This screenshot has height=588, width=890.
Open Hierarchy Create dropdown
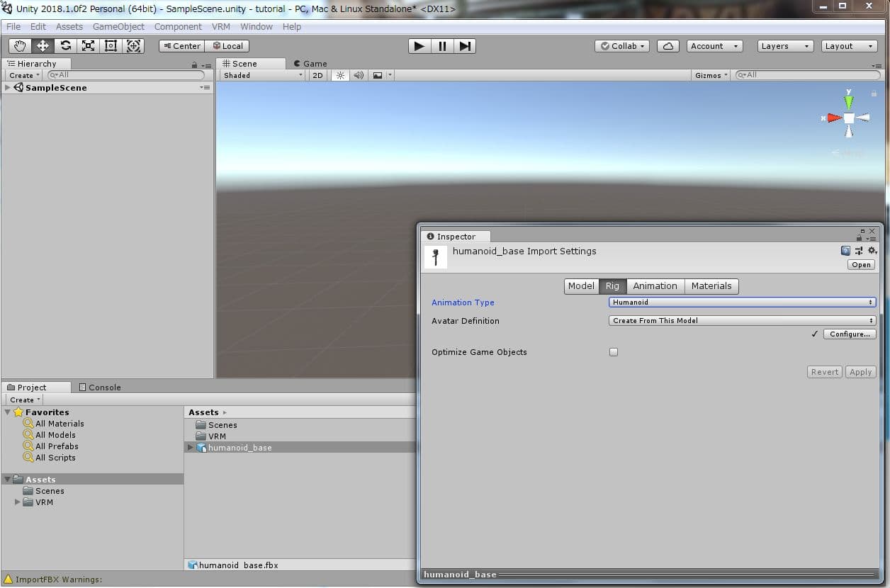(x=24, y=75)
